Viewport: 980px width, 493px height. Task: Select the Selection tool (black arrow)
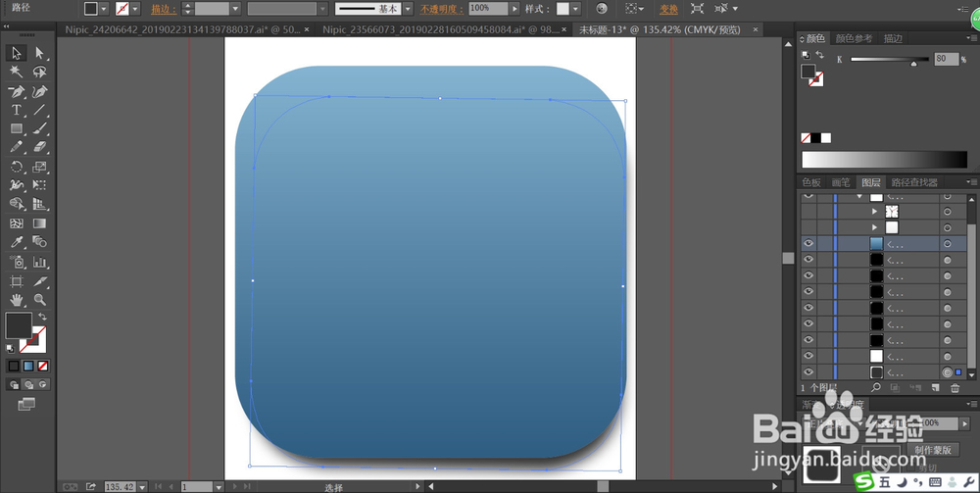pos(17,53)
